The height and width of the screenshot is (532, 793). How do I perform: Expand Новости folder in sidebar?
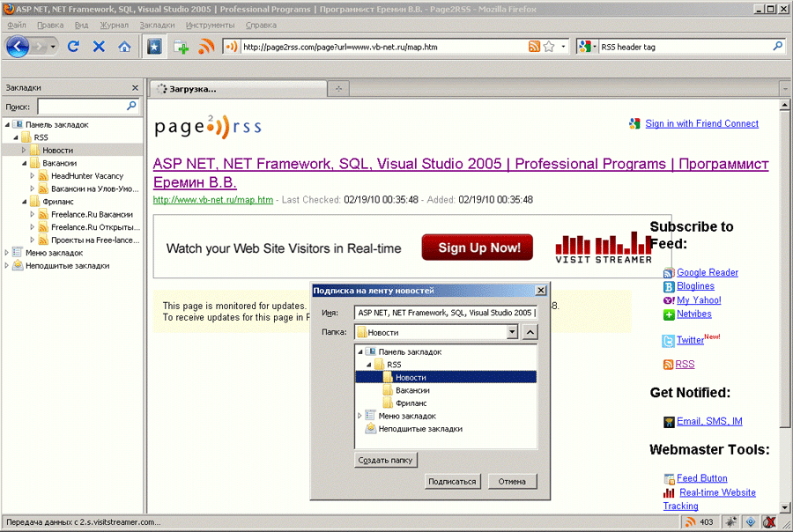point(23,151)
